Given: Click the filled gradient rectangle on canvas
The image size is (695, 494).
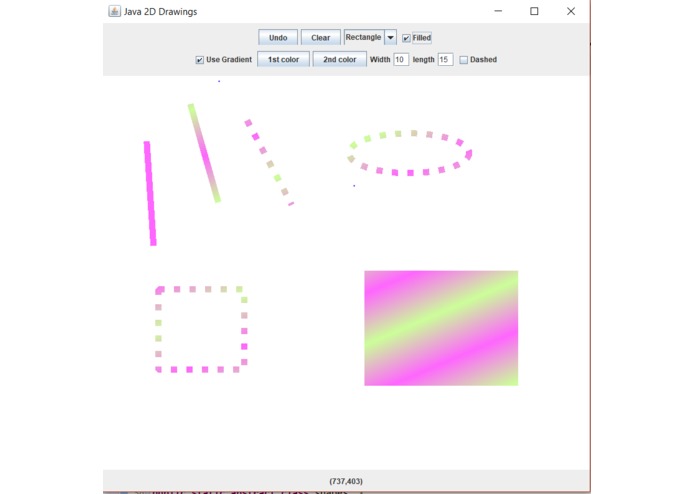Looking at the screenshot, I should pos(441,328).
